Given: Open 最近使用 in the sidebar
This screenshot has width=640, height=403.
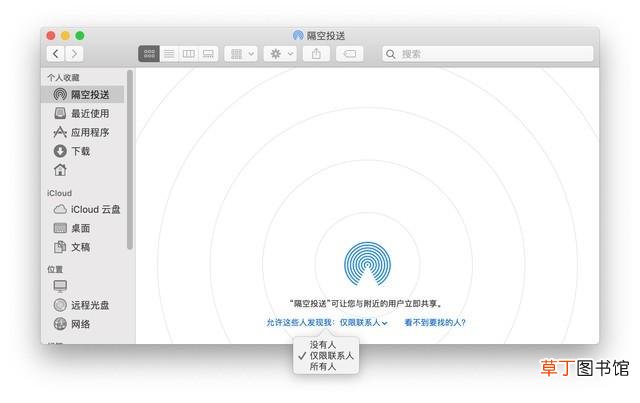Looking at the screenshot, I should (x=82, y=114).
